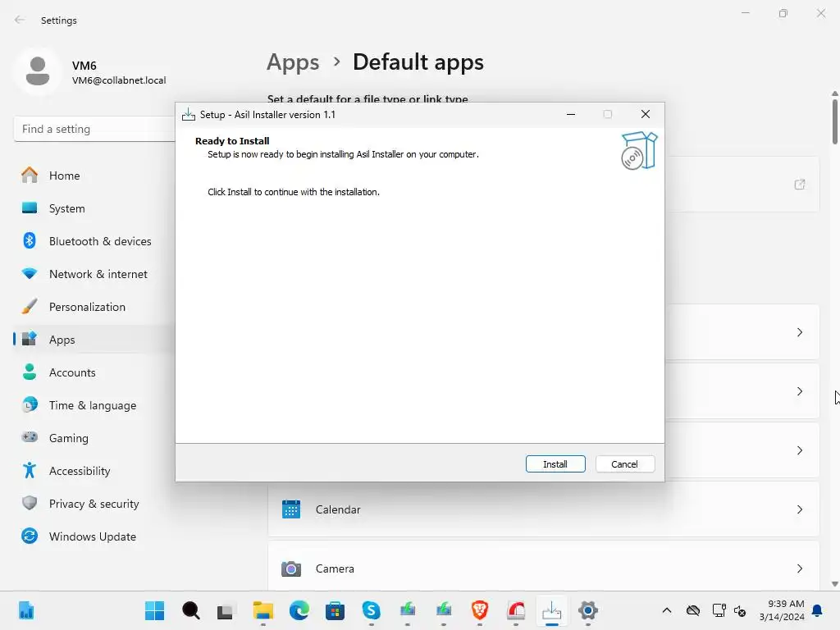Click the notification bell in tray

(818, 610)
